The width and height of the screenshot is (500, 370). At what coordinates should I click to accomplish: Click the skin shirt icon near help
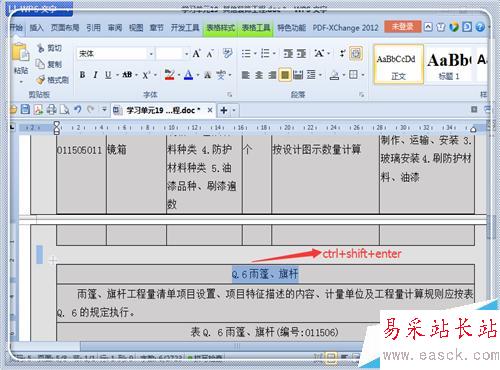(x=441, y=27)
